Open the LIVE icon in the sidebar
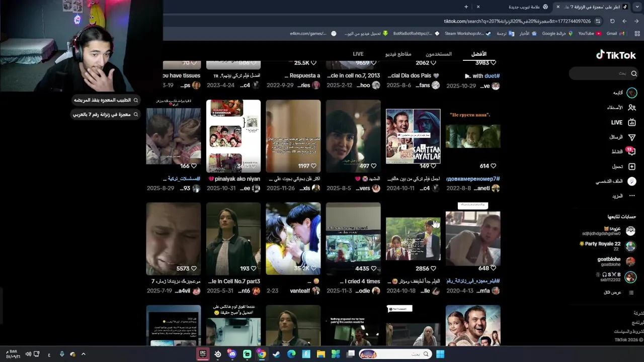 [x=631, y=122]
